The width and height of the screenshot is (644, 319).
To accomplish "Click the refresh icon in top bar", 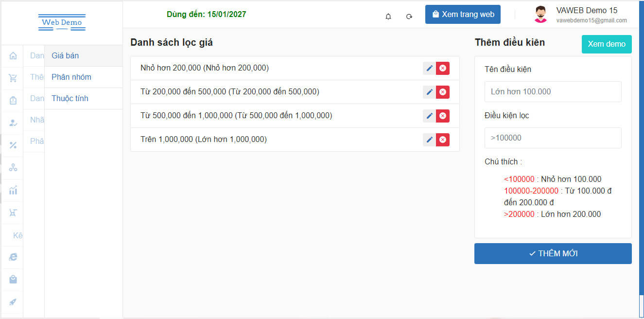I will pos(409,17).
